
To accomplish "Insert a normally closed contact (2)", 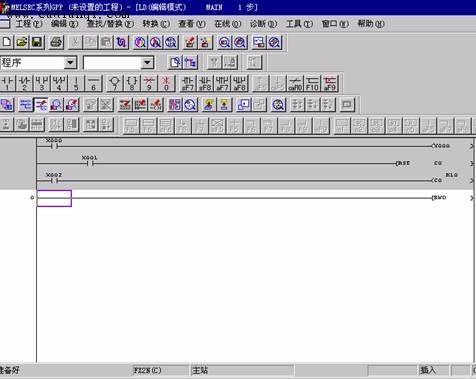I will [24, 83].
